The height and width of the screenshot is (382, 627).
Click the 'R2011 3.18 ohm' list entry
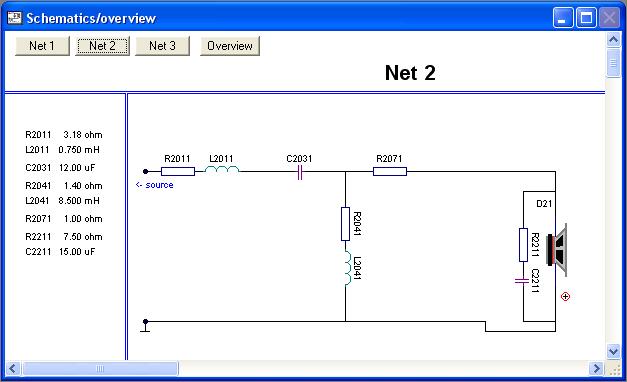[64, 135]
